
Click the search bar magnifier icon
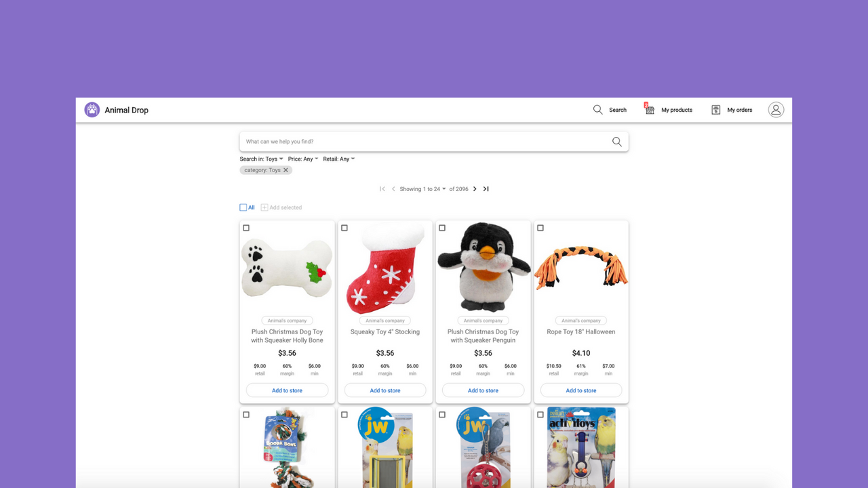click(616, 141)
